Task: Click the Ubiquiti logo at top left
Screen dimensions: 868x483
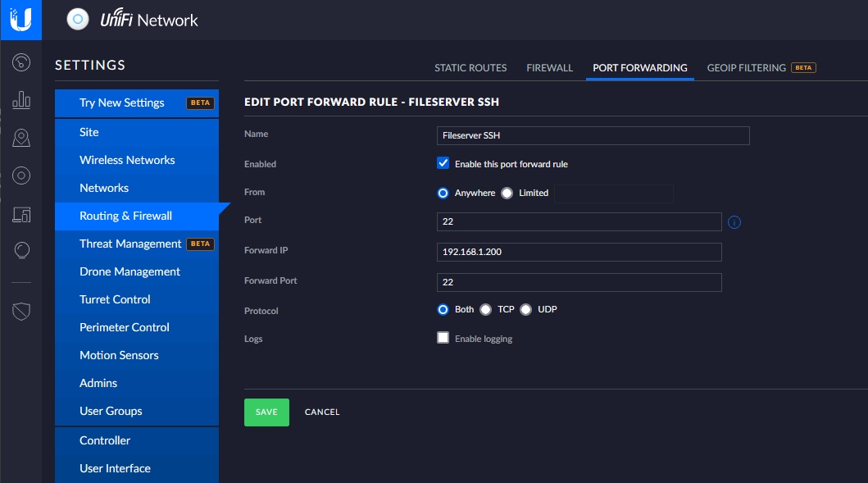Action: point(21,20)
